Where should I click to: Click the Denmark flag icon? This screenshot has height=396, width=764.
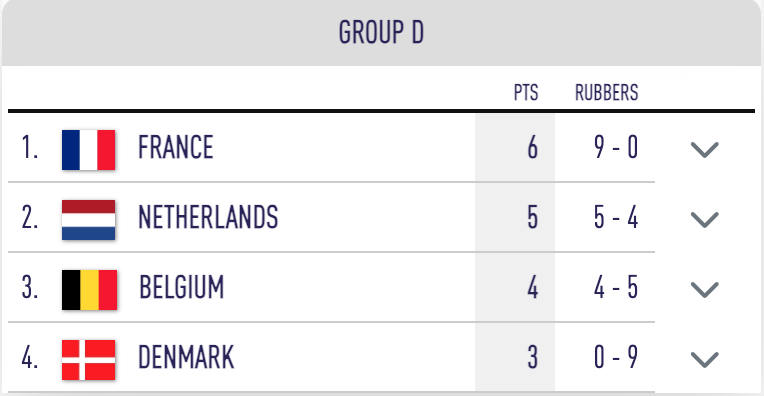click(89, 360)
